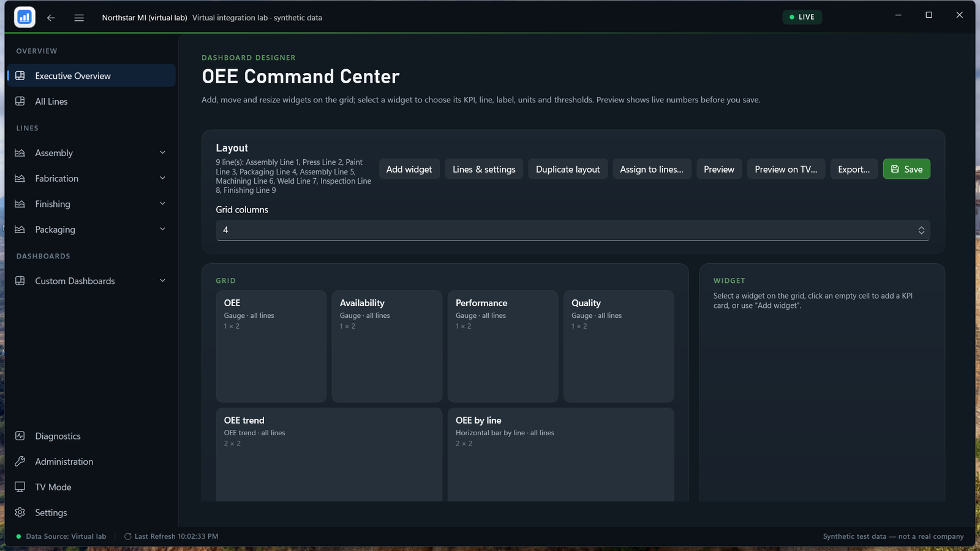Select the OEE by line widget
The height and width of the screenshot is (551, 980).
560,454
